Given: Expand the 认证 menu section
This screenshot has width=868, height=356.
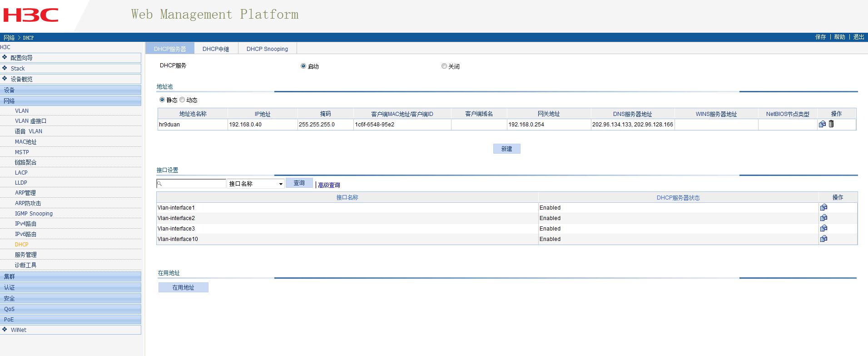Looking at the screenshot, I should click(71, 287).
